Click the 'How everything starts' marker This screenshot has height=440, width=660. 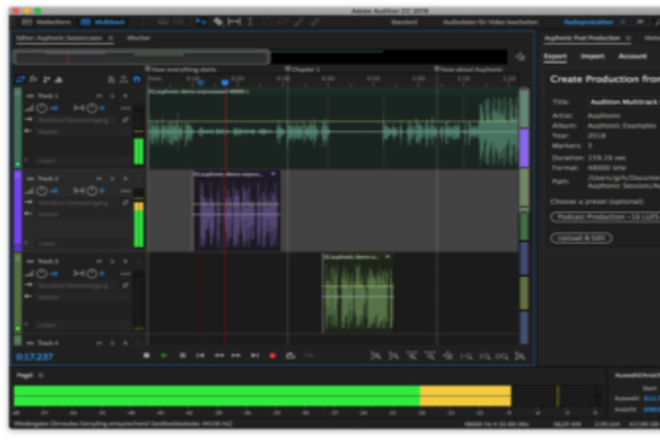(x=181, y=69)
